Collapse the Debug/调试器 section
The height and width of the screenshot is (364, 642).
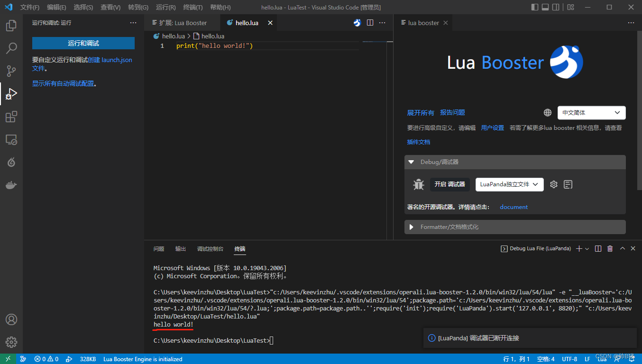point(411,162)
